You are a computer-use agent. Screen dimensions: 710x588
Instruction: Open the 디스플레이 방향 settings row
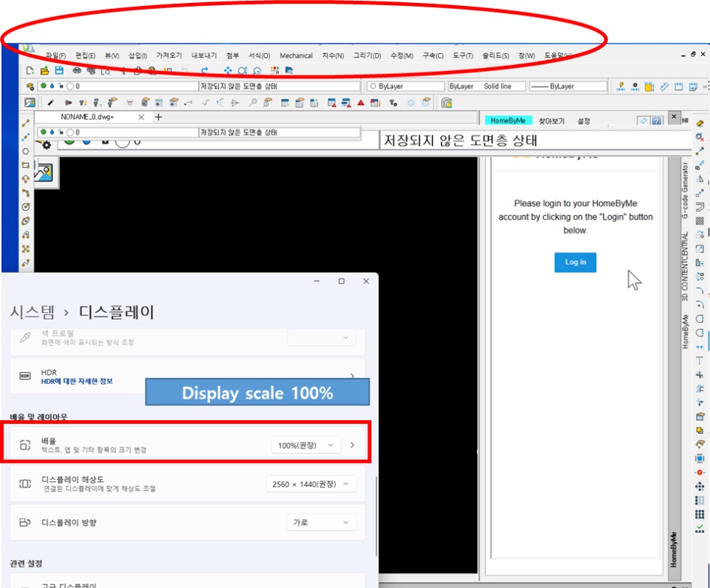(x=187, y=522)
